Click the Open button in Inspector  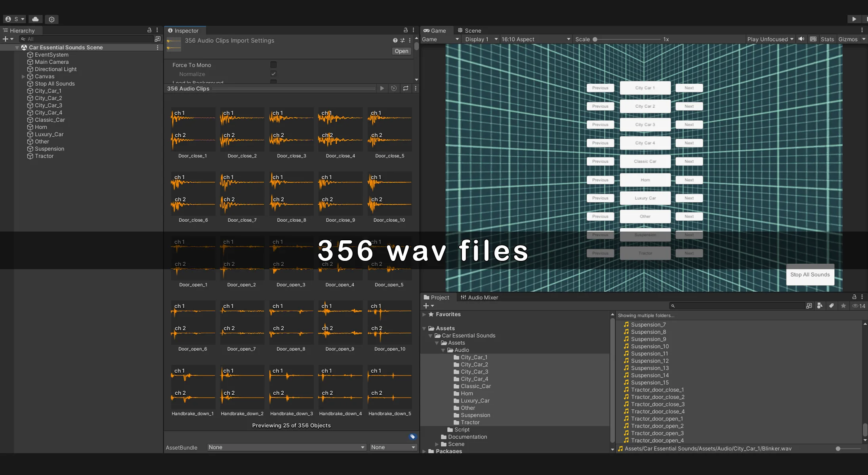click(x=401, y=51)
